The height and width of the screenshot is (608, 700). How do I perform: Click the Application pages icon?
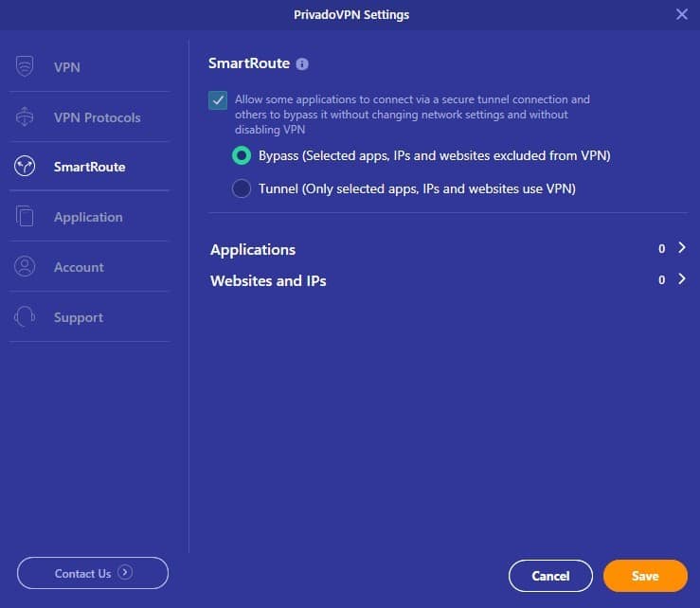coord(25,217)
